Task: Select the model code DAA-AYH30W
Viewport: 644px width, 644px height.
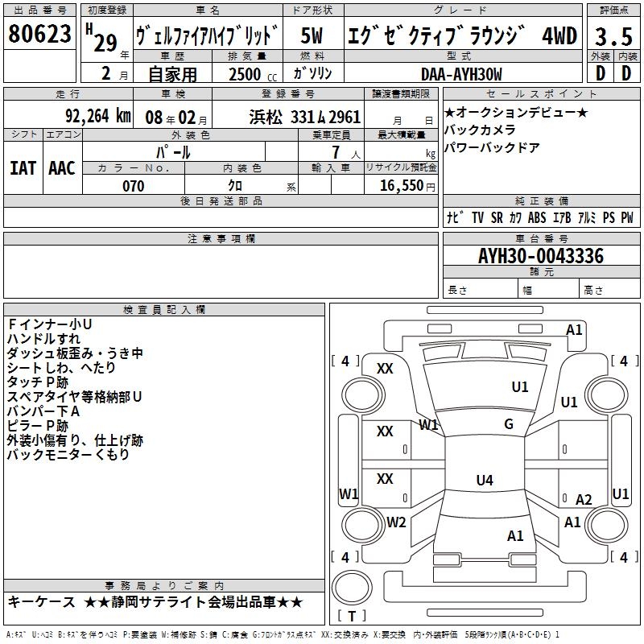Action: pyautogui.click(x=461, y=74)
